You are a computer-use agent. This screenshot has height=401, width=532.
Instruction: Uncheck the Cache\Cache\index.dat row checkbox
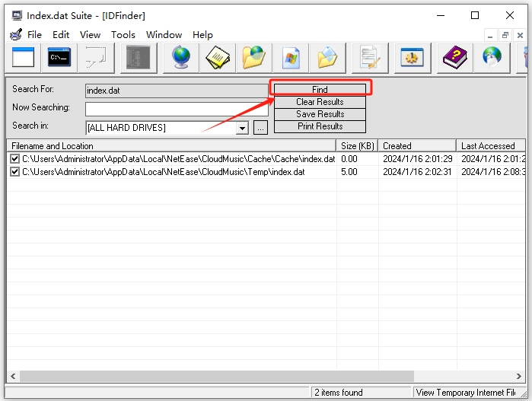[x=14, y=158]
